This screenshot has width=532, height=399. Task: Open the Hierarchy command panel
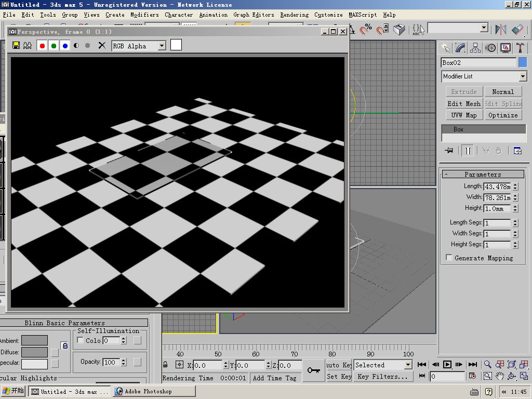[x=475, y=48]
